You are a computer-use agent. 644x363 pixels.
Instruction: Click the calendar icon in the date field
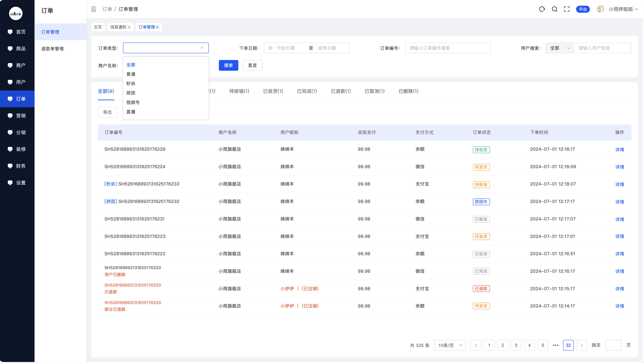point(270,48)
